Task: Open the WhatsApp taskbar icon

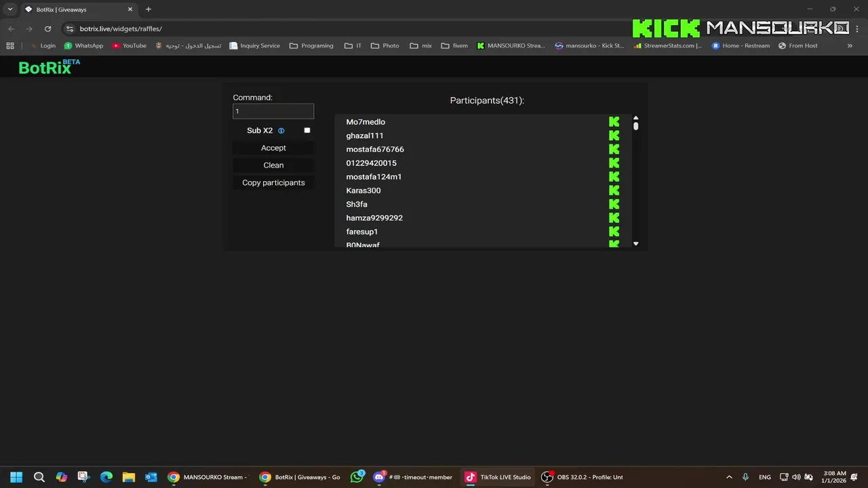Action: coord(357,477)
